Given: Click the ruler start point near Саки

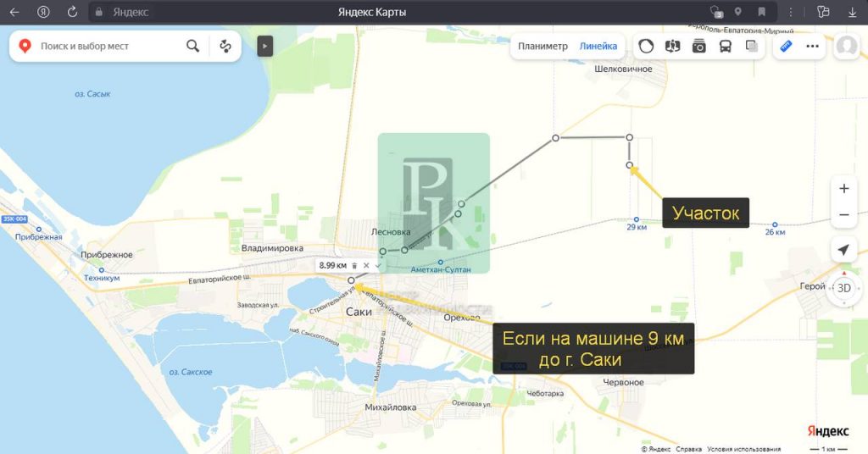Looking at the screenshot, I should coord(351,280).
